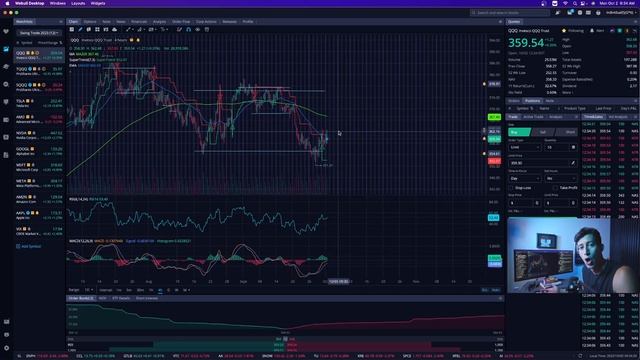Select AAPL row in watchlist
640x360 pixels.
click(x=39, y=215)
